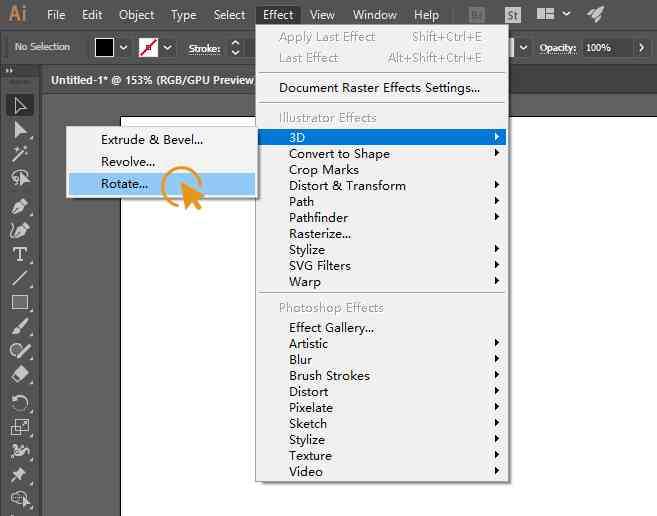Click the black fill color swatch
Viewport: 657px width, 516px height.
pyautogui.click(x=104, y=47)
